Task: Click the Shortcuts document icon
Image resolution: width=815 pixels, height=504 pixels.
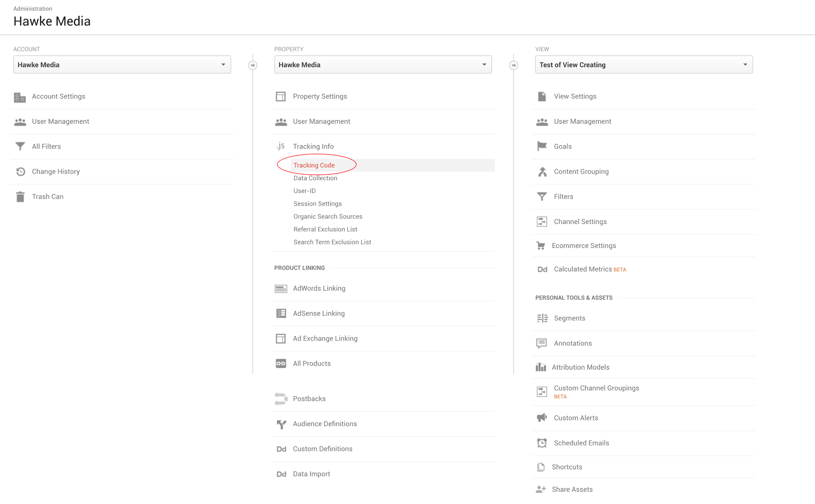Action: (541, 467)
